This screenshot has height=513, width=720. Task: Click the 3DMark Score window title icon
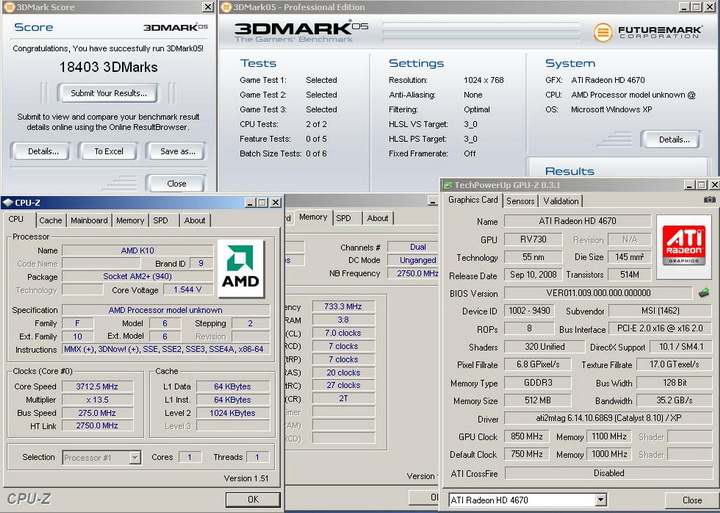coord(8,7)
